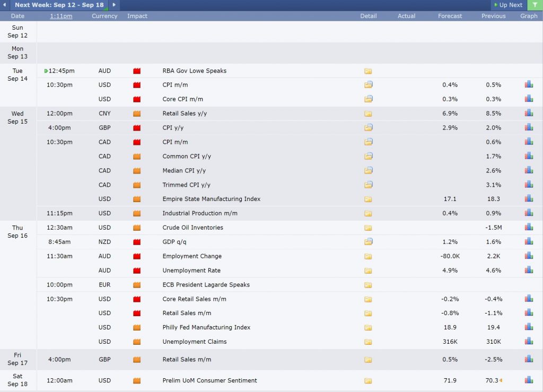This screenshot has width=543, height=392.
Task: Select the Crude Oil Inventories event
Action: [192, 228]
